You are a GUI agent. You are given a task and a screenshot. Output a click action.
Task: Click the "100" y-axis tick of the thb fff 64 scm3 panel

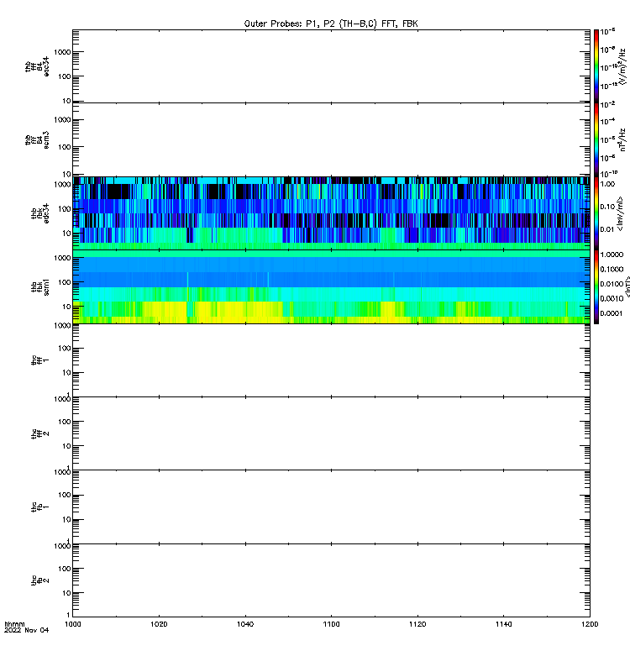[x=65, y=147]
